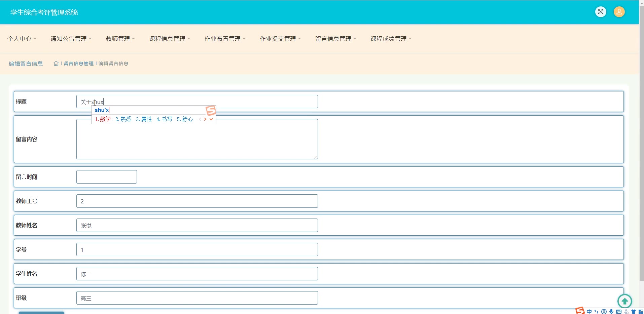
Task: Click the 教师工号 field label
Action: 27,201
